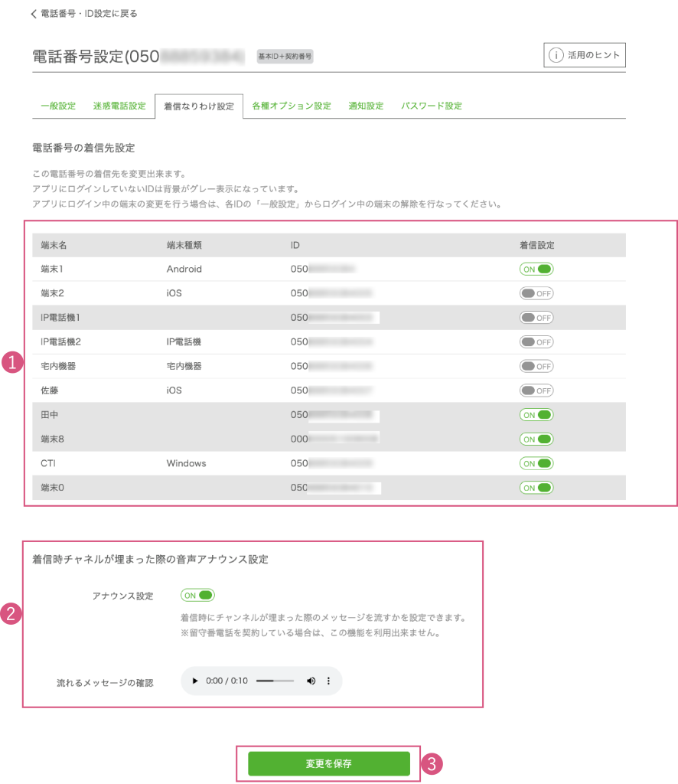The height and width of the screenshot is (784, 678).
Task: Open the 一般設定 tab
Action: click(58, 106)
